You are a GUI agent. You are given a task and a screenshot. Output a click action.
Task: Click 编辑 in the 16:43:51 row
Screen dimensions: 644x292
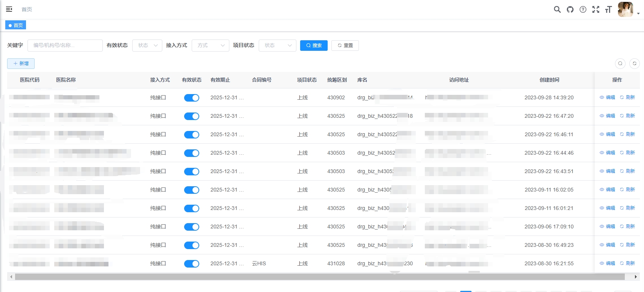[x=607, y=171]
